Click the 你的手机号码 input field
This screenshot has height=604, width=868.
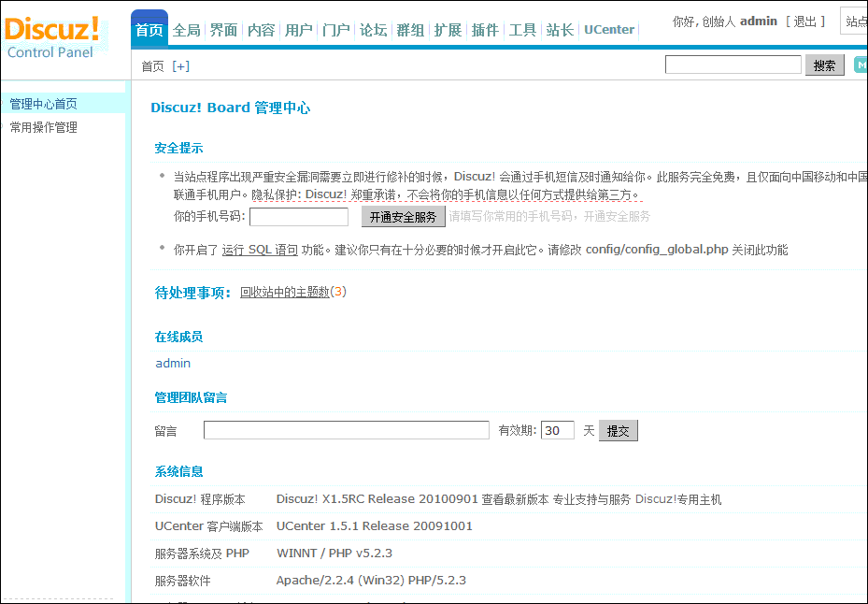click(299, 217)
